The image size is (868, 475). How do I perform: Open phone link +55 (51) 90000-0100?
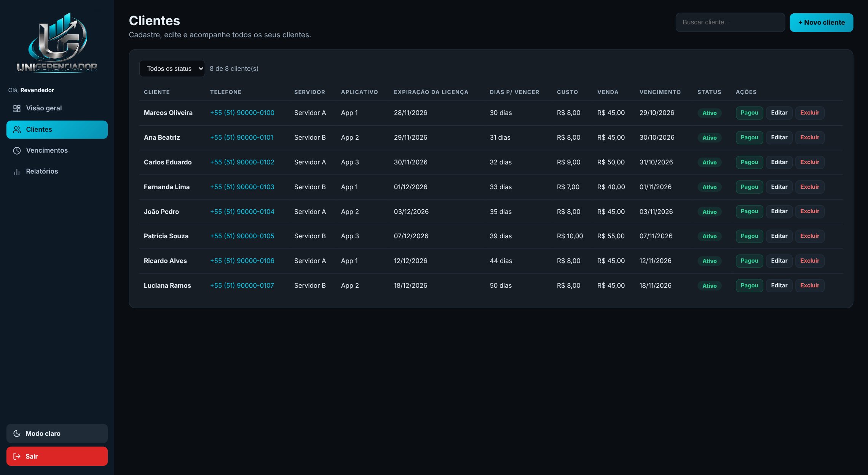point(242,113)
